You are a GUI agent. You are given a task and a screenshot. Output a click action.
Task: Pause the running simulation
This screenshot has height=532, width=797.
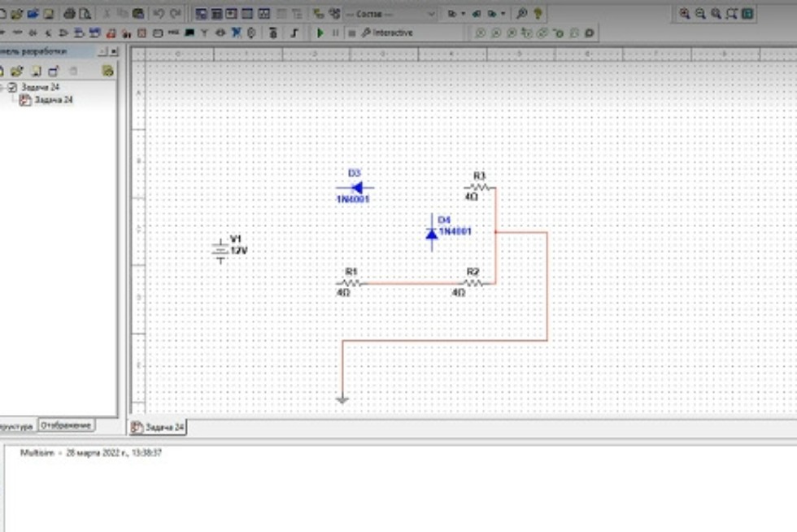[336, 33]
